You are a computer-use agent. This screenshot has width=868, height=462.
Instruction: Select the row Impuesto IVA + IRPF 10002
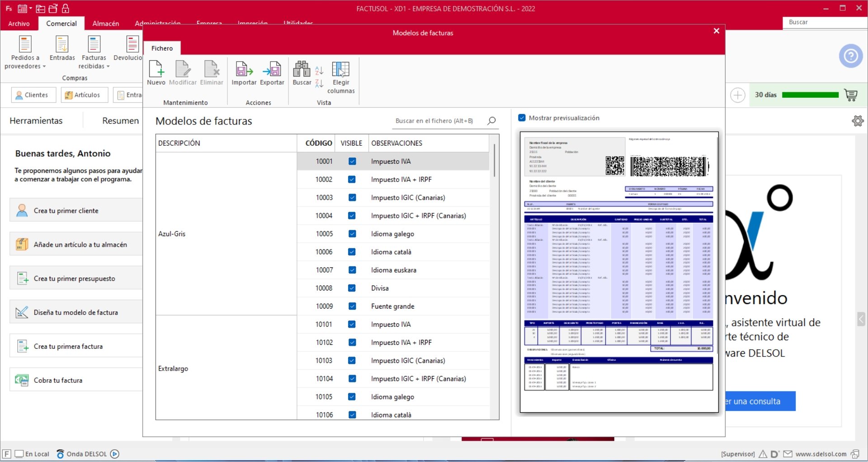393,179
